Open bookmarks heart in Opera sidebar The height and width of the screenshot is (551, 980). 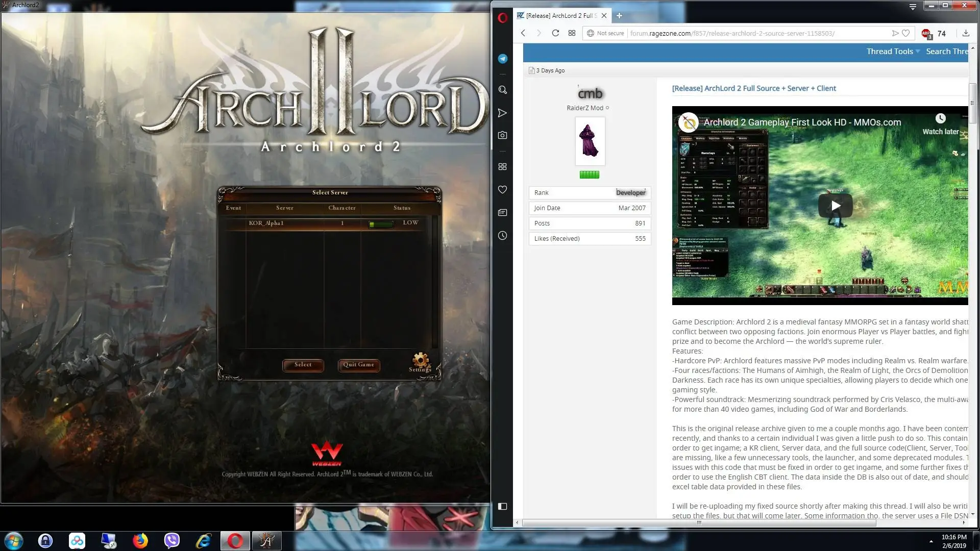503,190
